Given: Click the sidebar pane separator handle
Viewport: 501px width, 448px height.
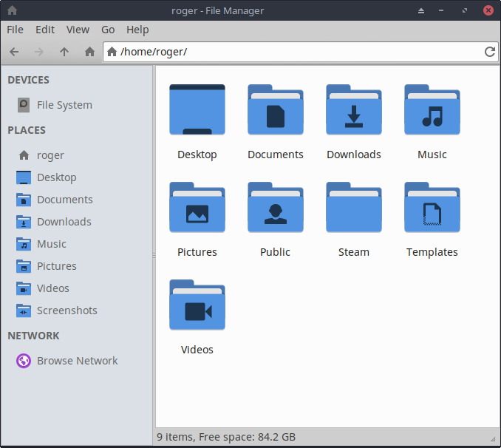Looking at the screenshot, I should (154, 255).
